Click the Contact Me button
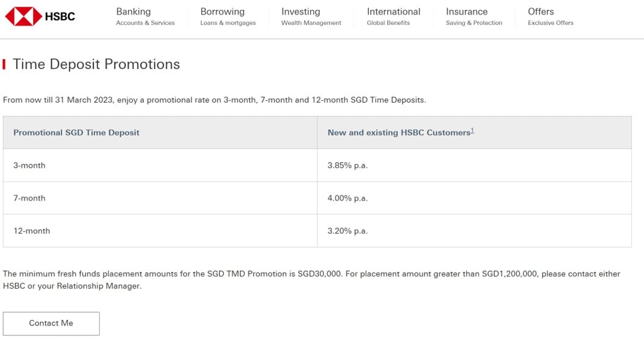Viewport: 644px width, 342px height. 51,324
